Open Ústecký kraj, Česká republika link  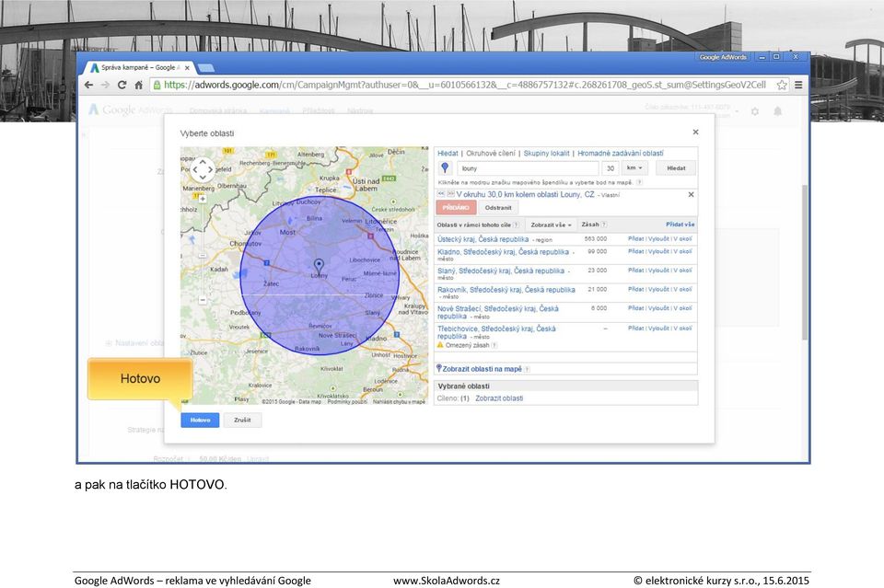coord(483,239)
